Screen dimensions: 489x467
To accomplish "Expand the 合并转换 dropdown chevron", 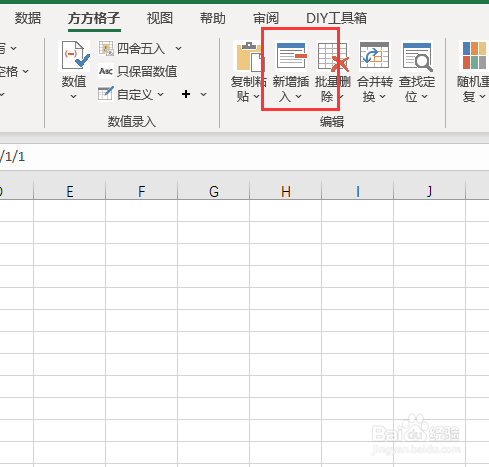I will [382, 97].
